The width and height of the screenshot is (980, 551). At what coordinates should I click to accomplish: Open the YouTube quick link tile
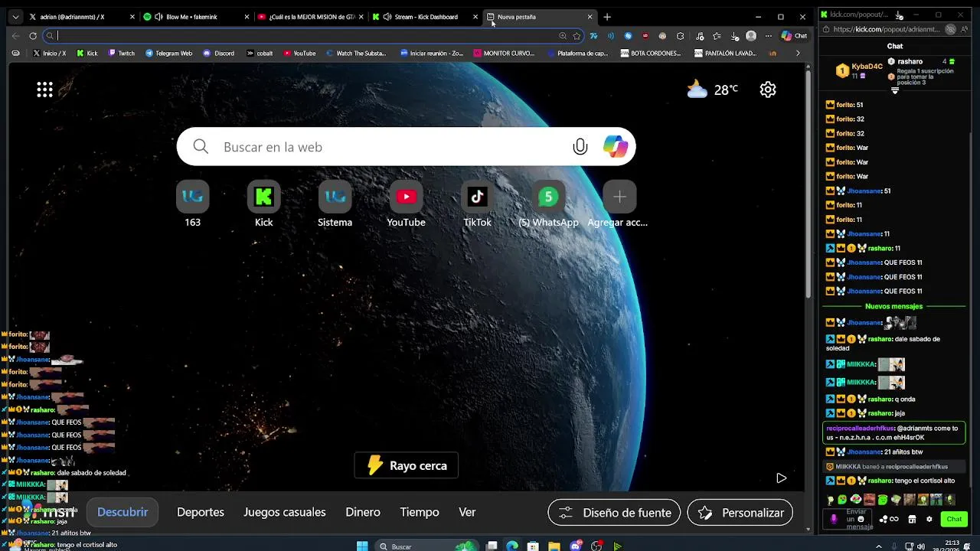tap(406, 204)
